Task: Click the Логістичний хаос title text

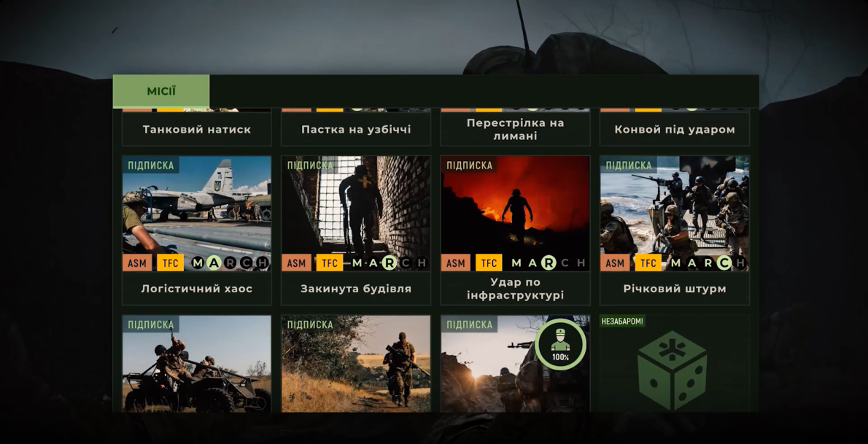Action: (x=196, y=289)
